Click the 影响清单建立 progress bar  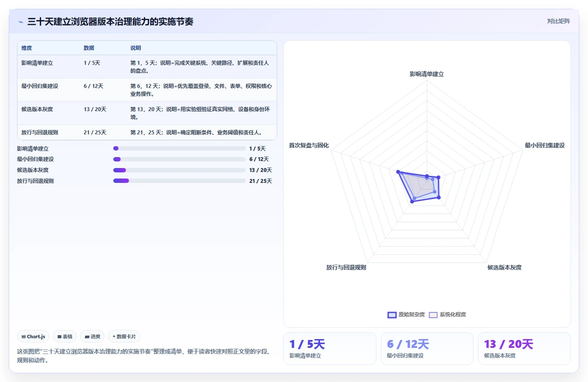[179, 149]
